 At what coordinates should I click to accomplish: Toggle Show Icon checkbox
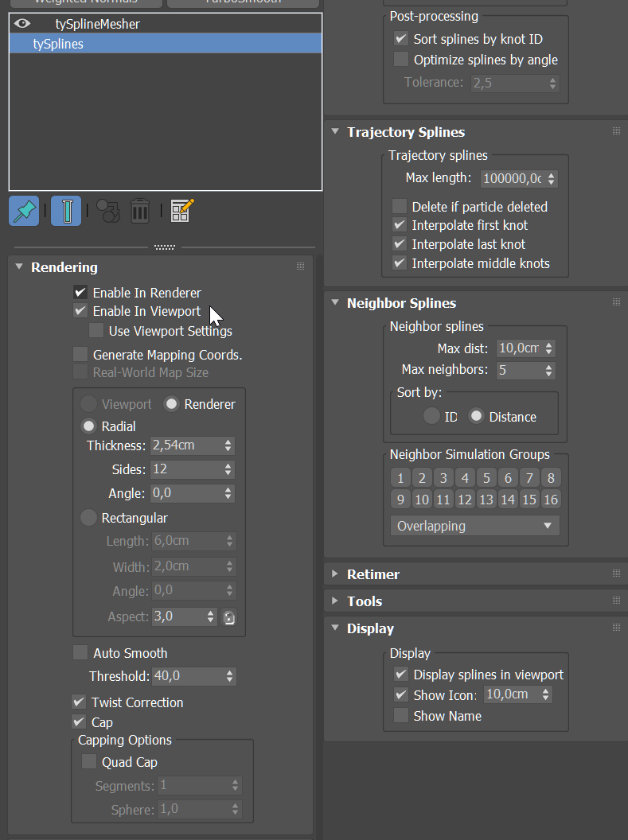tap(401, 694)
